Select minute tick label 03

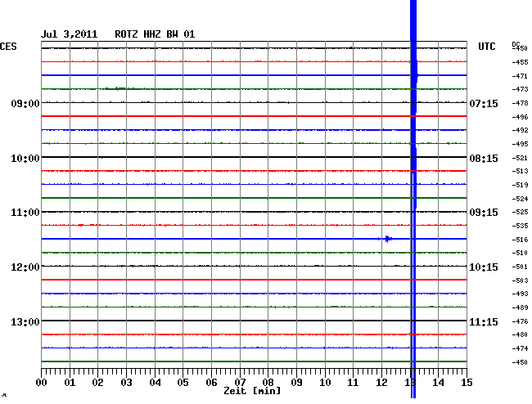coord(126,383)
